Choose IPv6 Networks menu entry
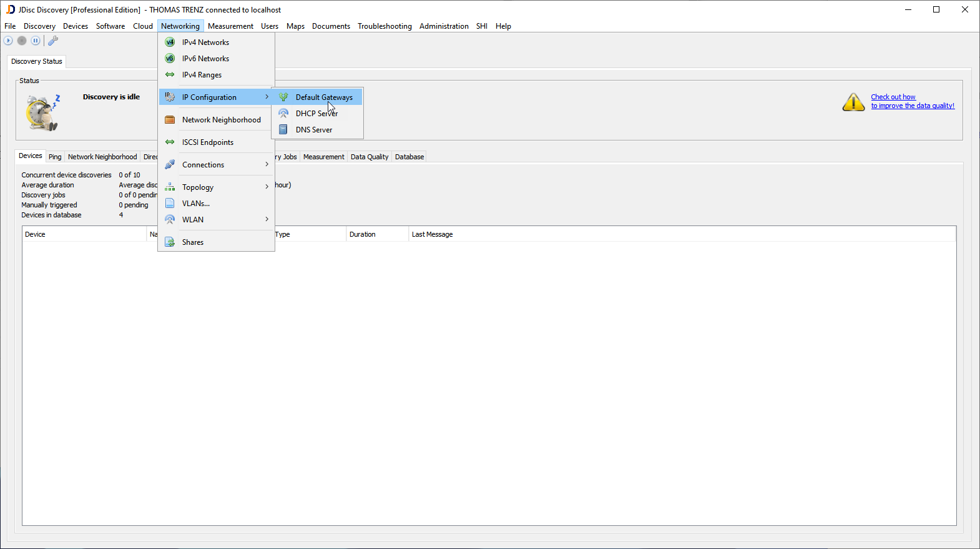The width and height of the screenshot is (980, 549). 216,59
